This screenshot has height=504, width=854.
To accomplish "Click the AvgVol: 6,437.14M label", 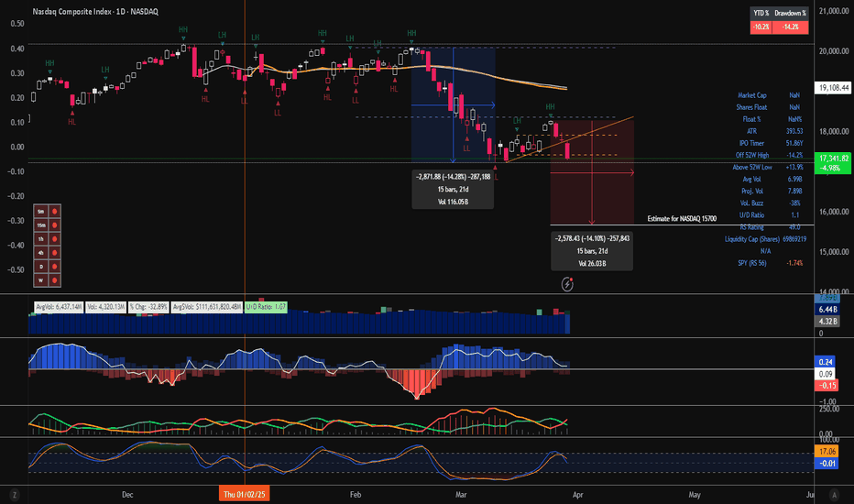I will click(x=59, y=307).
